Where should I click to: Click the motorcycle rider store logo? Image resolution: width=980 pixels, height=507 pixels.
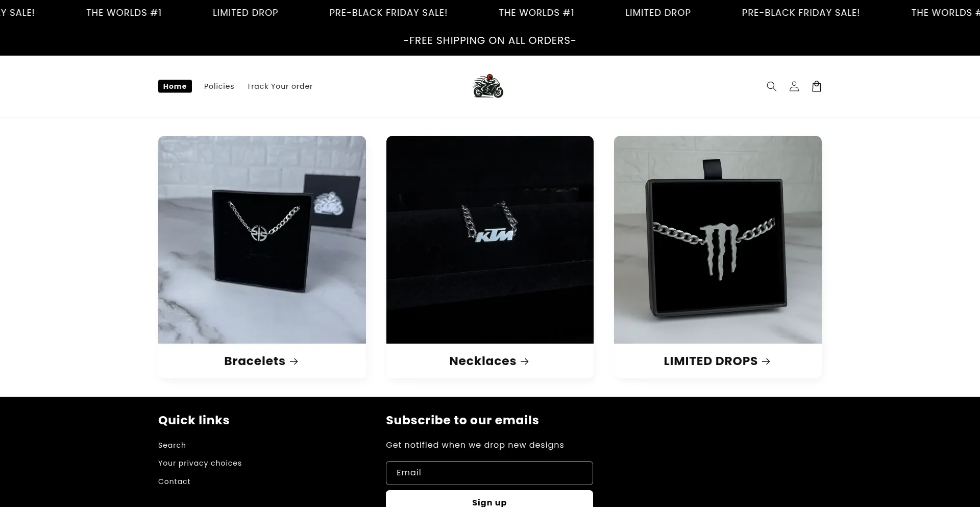pyautogui.click(x=488, y=86)
